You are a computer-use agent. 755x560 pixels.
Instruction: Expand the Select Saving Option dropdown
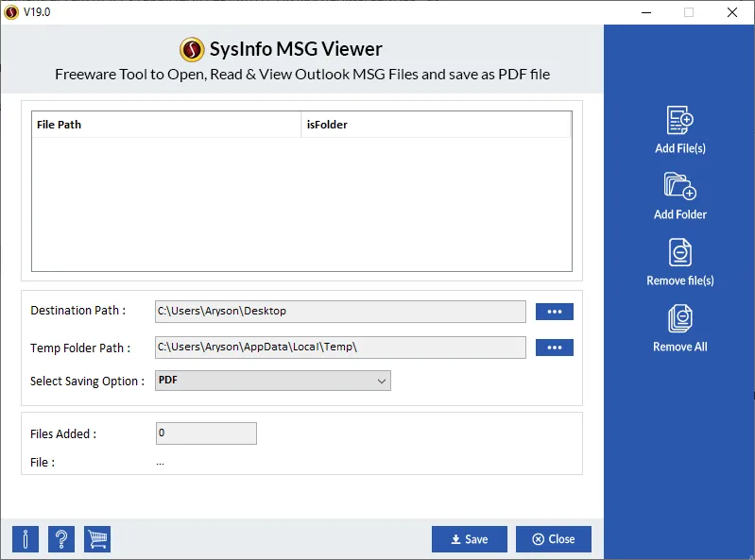(x=272, y=381)
